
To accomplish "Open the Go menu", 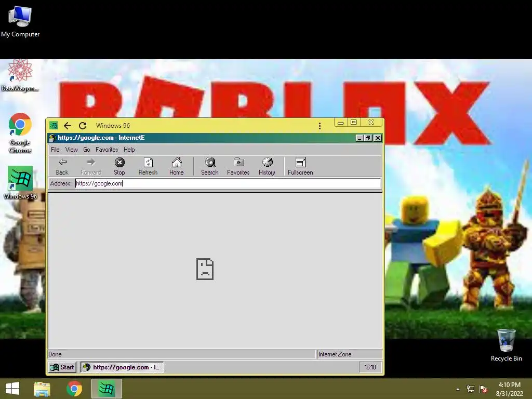I will click(x=87, y=150).
